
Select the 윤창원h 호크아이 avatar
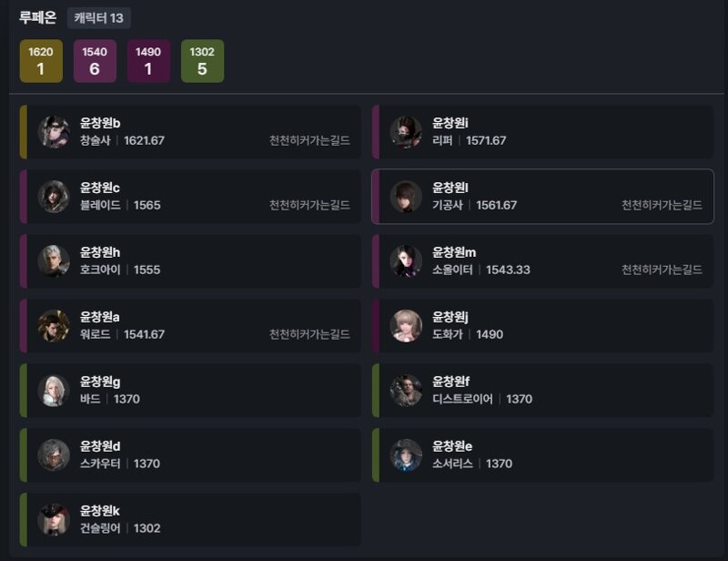click(x=54, y=261)
